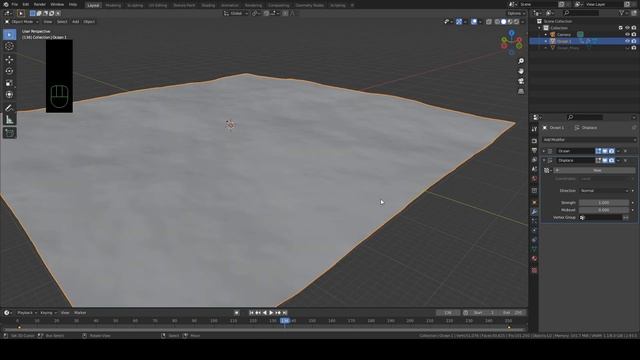Open the Direction Normal dropdown
This screenshot has height=360, width=640.
[605, 191]
